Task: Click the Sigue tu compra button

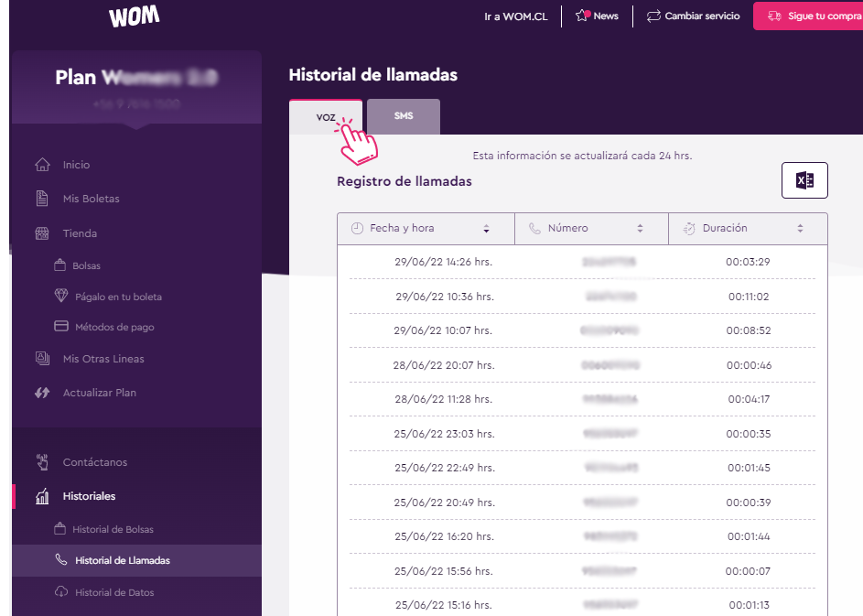Action: tap(807, 16)
